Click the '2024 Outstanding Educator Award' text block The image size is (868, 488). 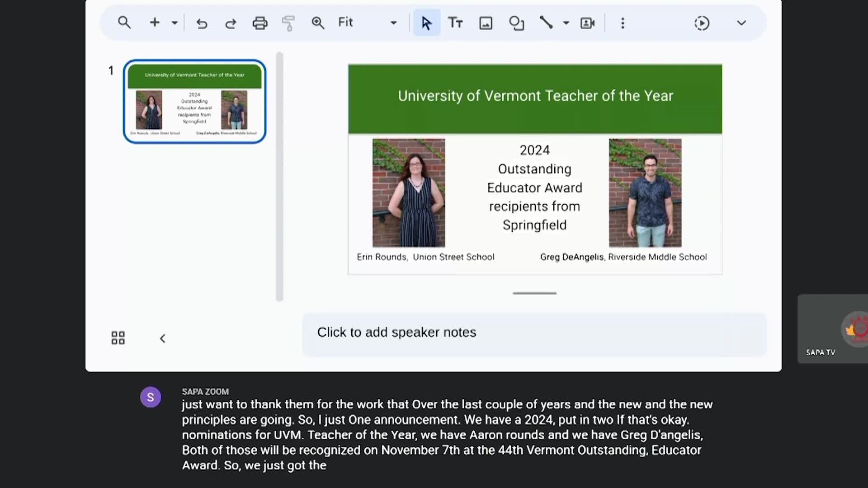[x=535, y=188]
